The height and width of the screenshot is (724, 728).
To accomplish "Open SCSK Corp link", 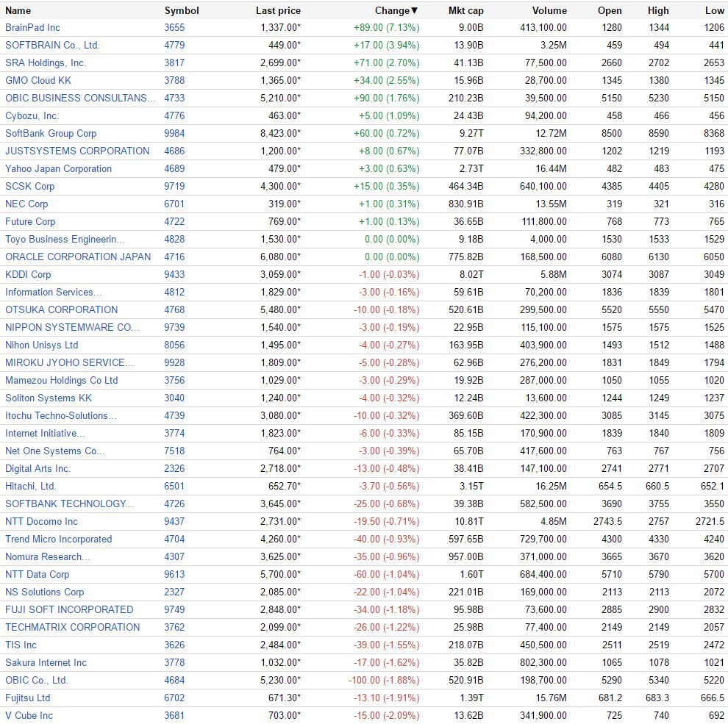I will pyautogui.click(x=29, y=186).
